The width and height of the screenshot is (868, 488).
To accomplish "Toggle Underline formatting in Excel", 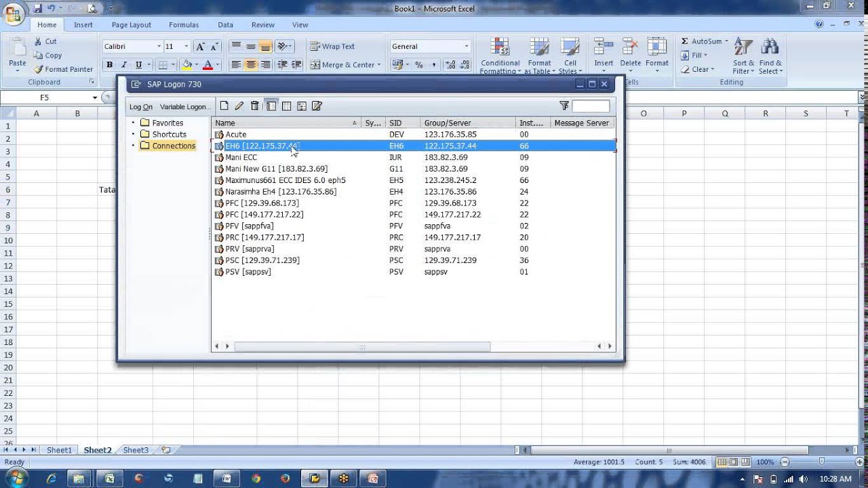I will pos(139,65).
